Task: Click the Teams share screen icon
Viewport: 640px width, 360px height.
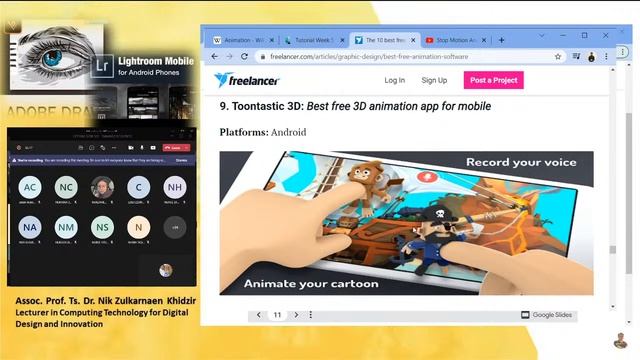Action: pyautogui.click(x=153, y=147)
